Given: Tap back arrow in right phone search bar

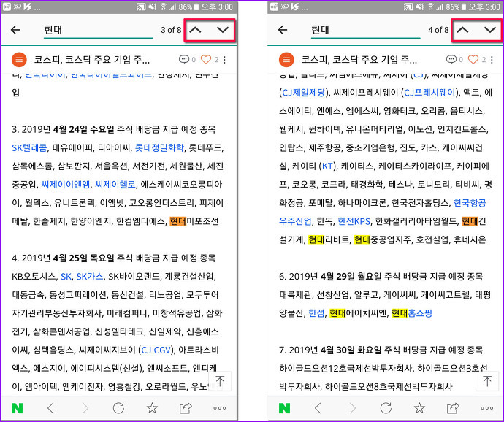Looking at the screenshot, I should click(x=283, y=30).
